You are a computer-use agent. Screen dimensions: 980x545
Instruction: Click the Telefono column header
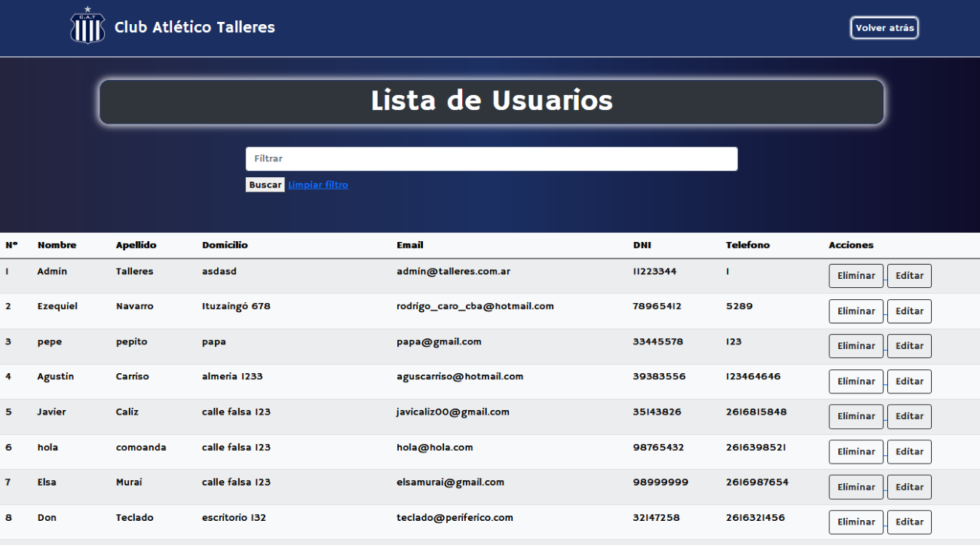(748, 245)
